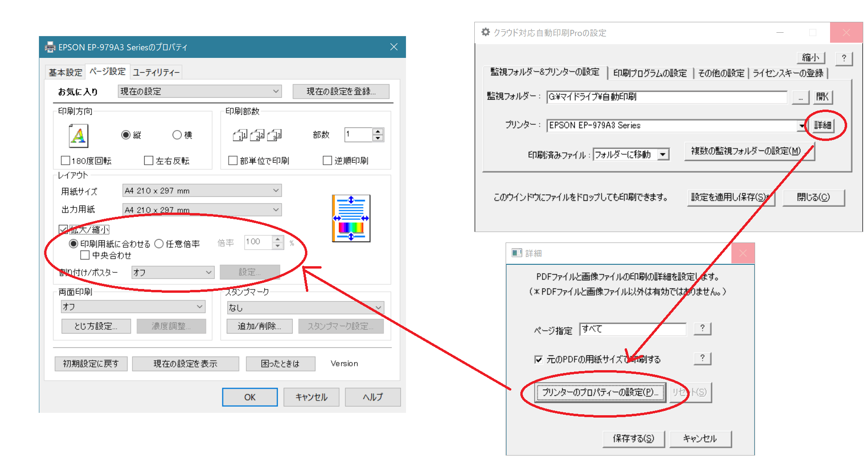Open the お気に入り 現在の設定 dropdown
The width and height of the screenshot is (868, 475).
(200, 91)
